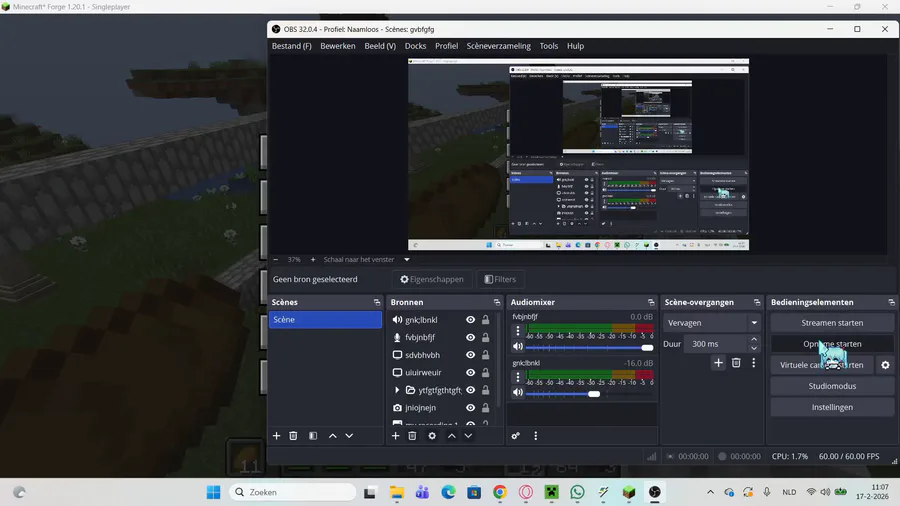Open the Beeld (V) menu
Image resolution: width=900 pixels, height=506 pixels.
point(380,46)
